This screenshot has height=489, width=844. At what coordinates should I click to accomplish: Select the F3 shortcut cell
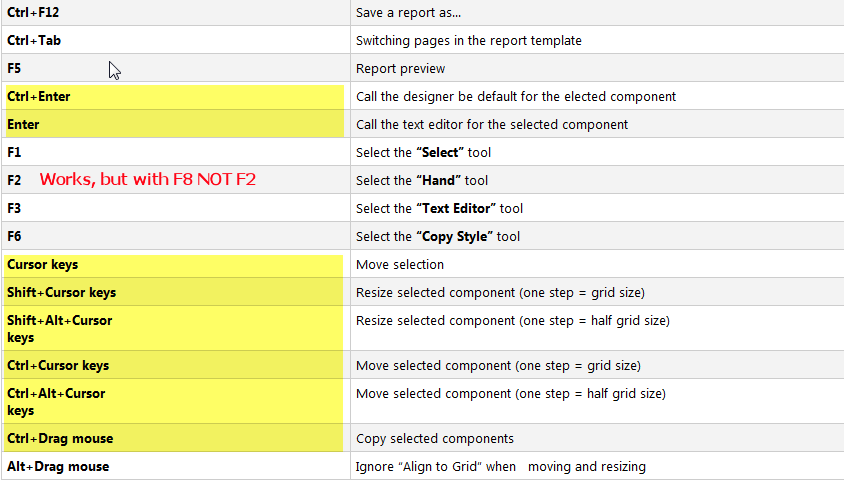(176, 208)
